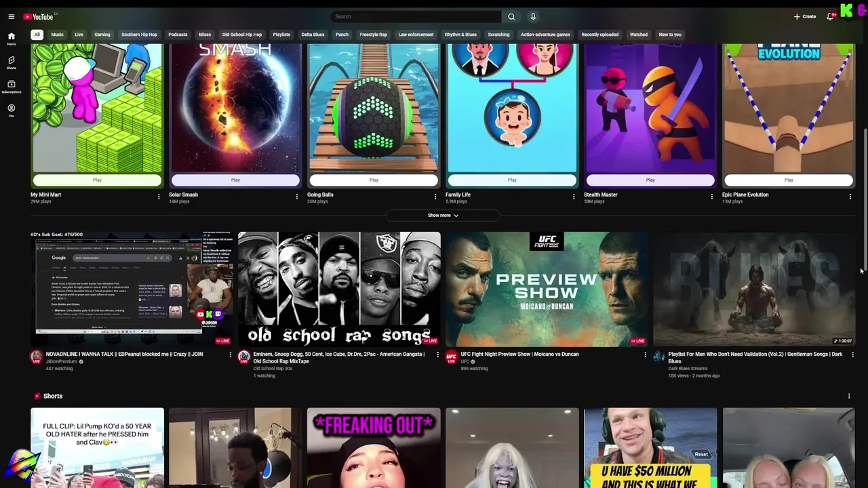Select the Watched filter chip
868x488 pixels.
coord(639,35)
